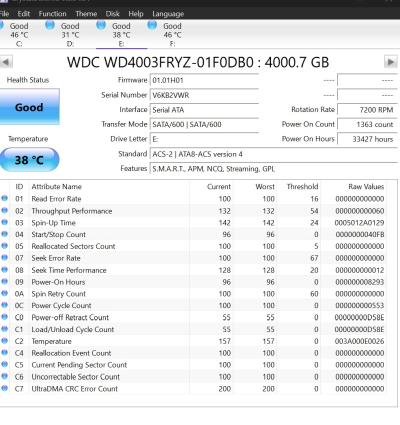Click the Raw Values column header

(x=366, y=187)
